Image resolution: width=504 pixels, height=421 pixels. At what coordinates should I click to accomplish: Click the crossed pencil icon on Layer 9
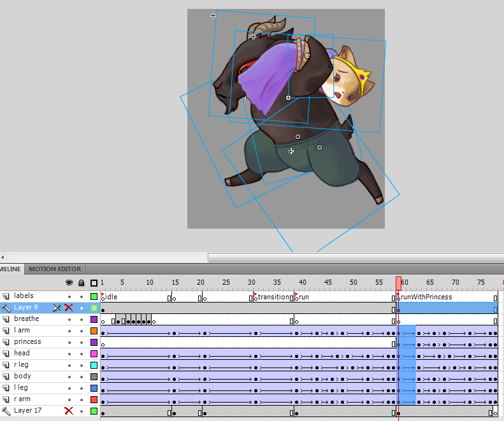[57, 308]
